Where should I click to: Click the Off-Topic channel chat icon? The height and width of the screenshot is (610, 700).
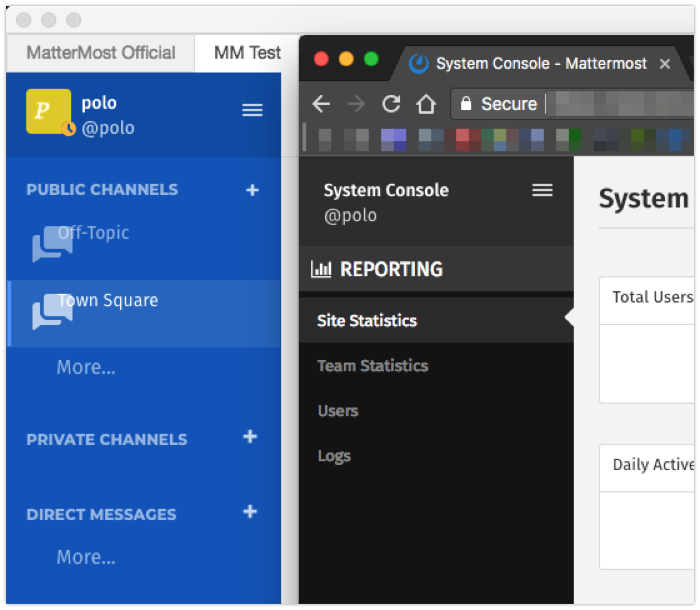52,244
